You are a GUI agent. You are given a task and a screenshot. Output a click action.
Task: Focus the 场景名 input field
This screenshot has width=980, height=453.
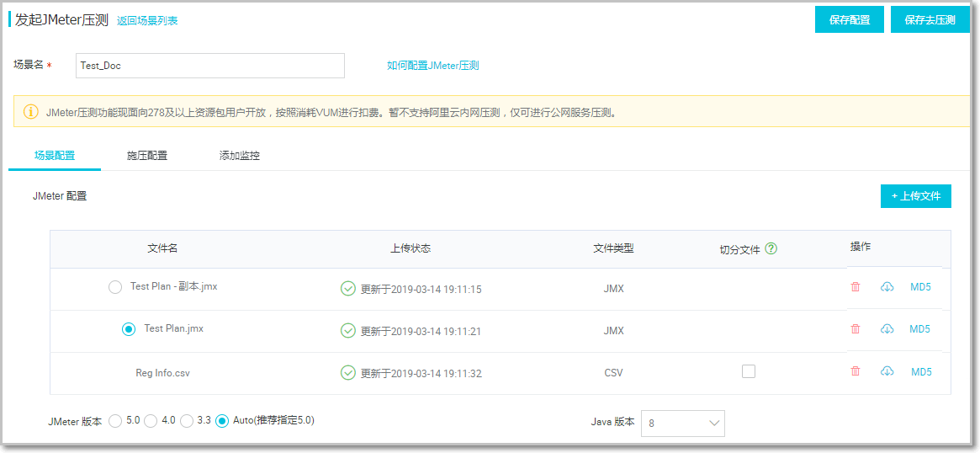(210, 65)
